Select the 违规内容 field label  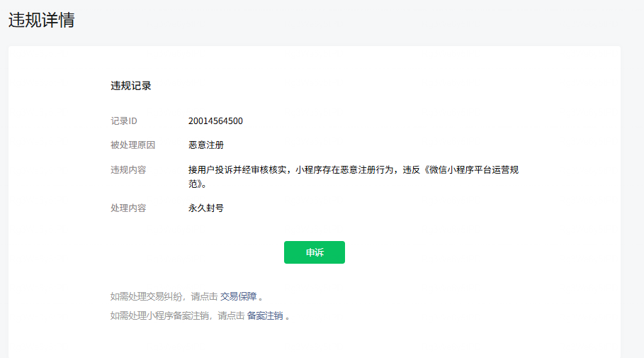coord(128,169)
